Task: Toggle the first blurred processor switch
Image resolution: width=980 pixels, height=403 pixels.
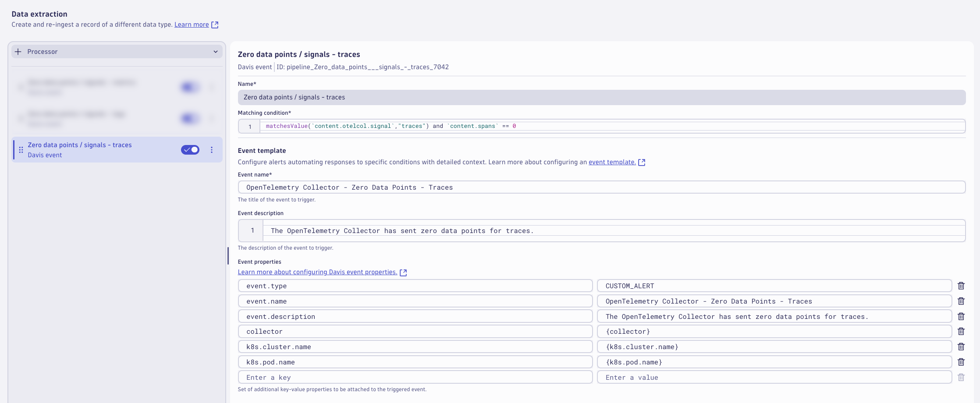Action: pos(190,87)
